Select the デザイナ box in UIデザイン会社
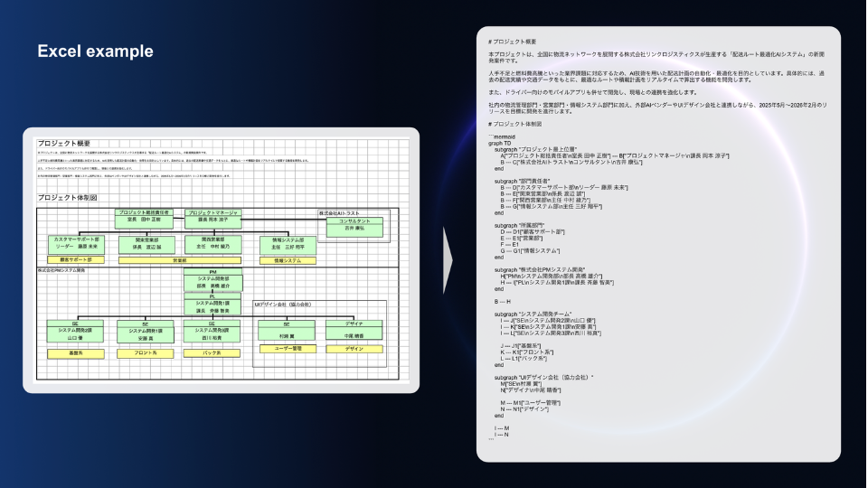Viewport: 868px width, 488px height. tap(354, 329)
